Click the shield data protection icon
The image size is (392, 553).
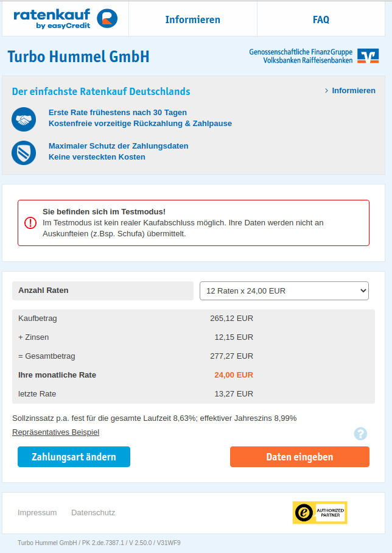[x=24, y=152]
